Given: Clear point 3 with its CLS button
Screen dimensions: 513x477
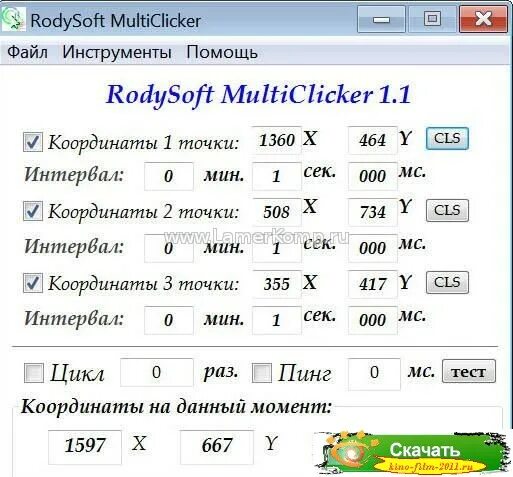Looking at the screenshot, I should (x=447, y=282).
